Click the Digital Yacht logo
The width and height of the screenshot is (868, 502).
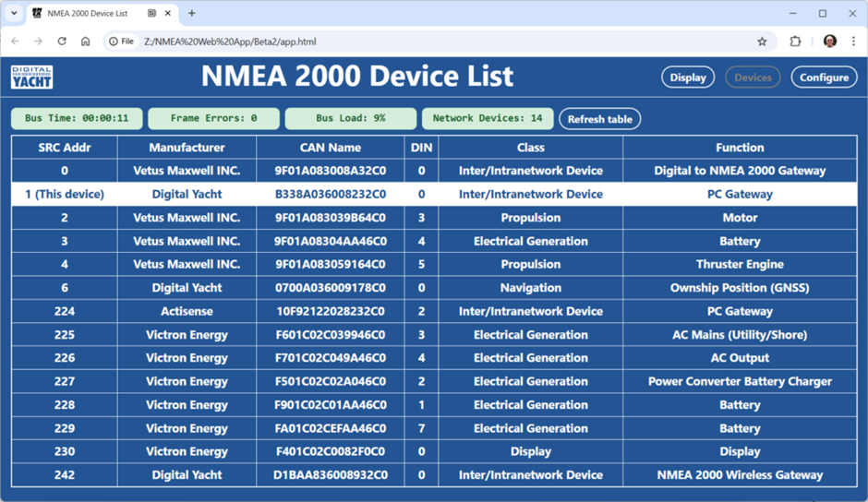31,78
